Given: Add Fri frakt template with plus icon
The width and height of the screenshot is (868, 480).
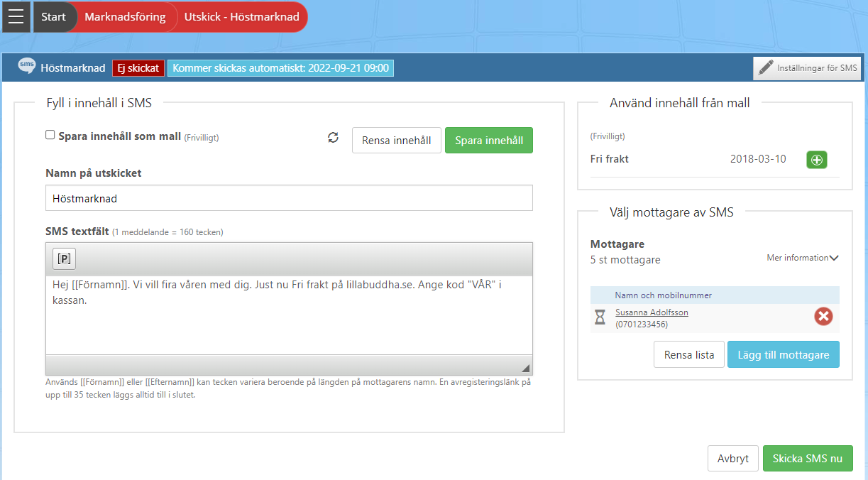Looking at the screenshot, I should point(817,160).
